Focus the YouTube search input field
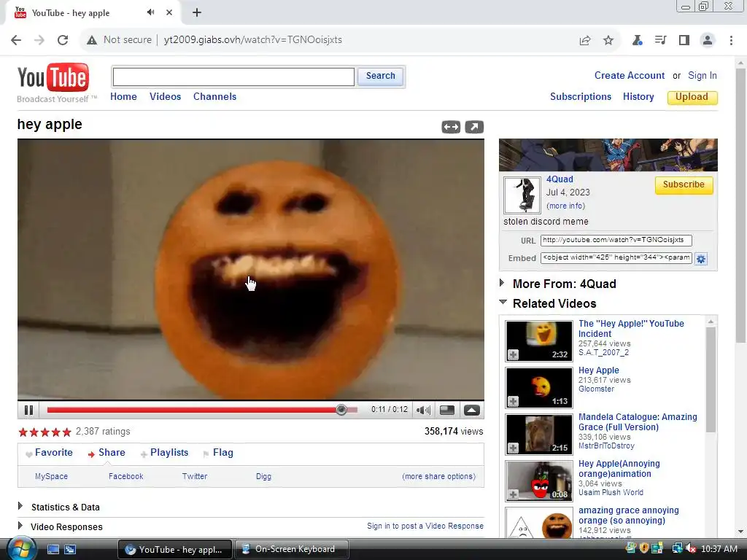 [x=233, y=77]
